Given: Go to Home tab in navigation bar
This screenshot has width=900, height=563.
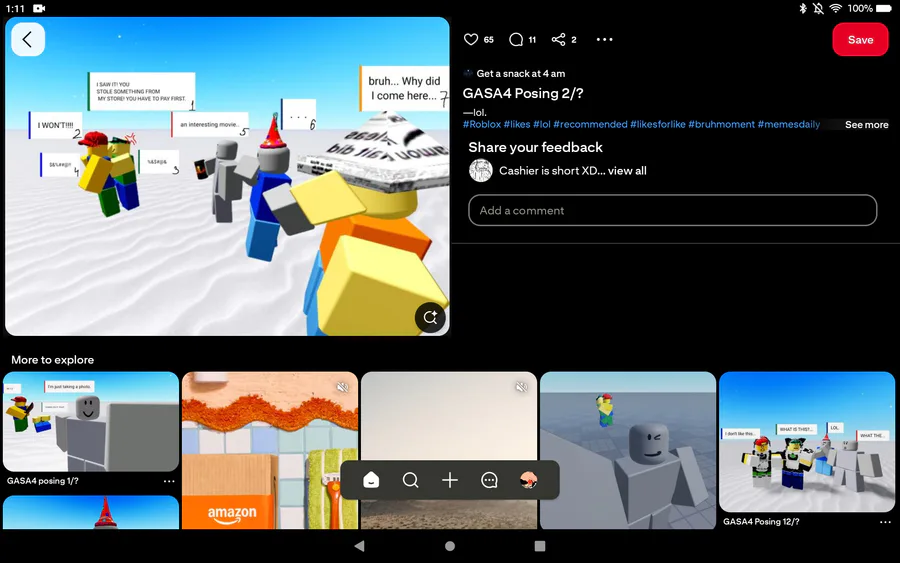Looking at the screenshot, I should (x=371, y=480).
